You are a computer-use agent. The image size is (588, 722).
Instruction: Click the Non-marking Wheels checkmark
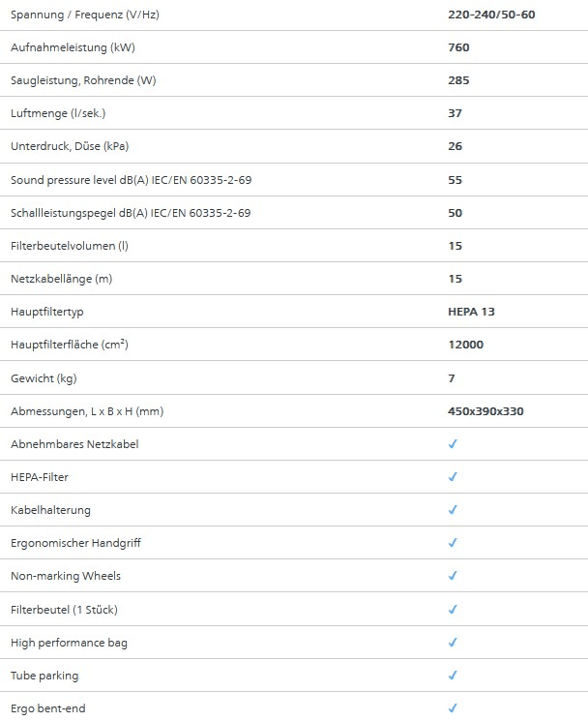point(453,577)
